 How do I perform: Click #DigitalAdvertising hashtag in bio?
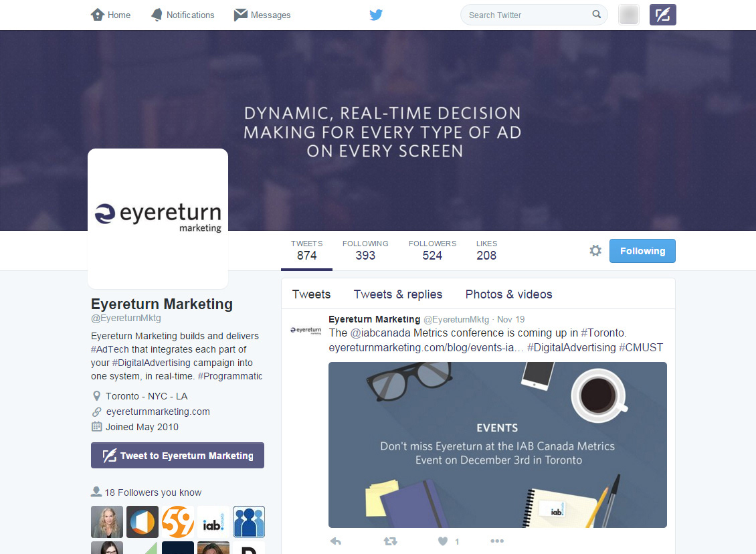coord(151,363)
